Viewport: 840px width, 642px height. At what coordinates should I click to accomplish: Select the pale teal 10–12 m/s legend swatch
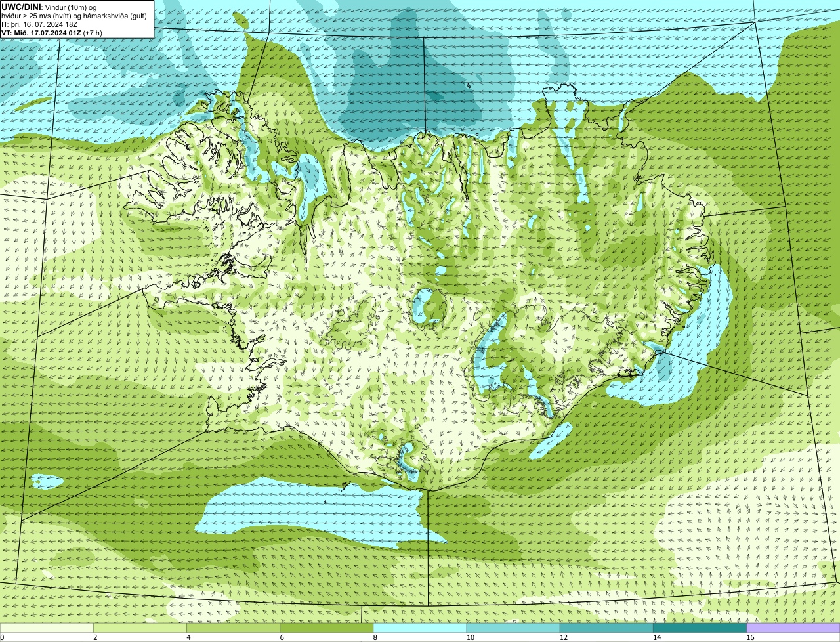pyautogui.click(x=513, y=628)
